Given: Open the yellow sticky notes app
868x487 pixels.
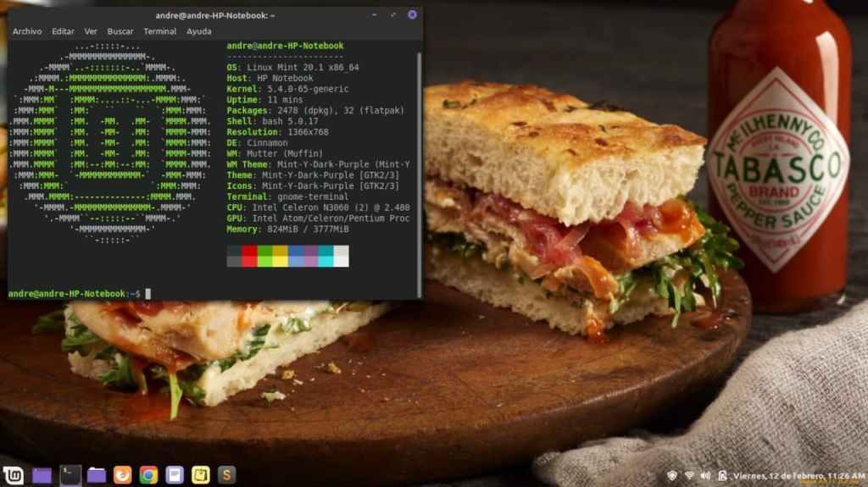Looking at the screenshot, I should point(201,475).
